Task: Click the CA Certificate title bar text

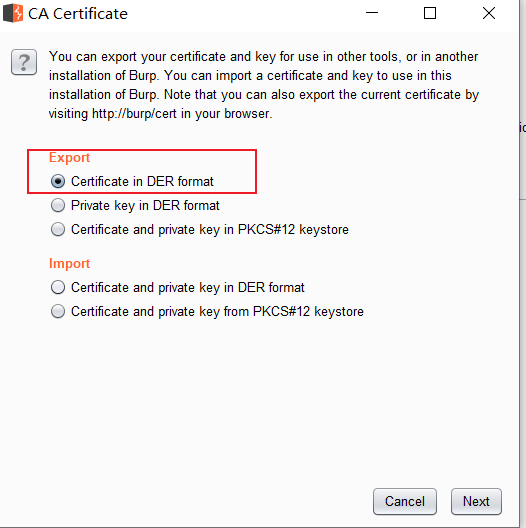Action: (x=78, y=14)
